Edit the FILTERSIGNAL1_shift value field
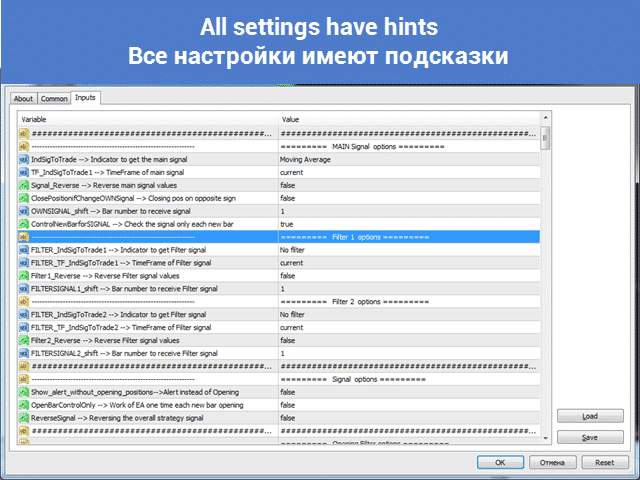The width and height of the screenshot is (640, 480). click(x=408, y=288)
